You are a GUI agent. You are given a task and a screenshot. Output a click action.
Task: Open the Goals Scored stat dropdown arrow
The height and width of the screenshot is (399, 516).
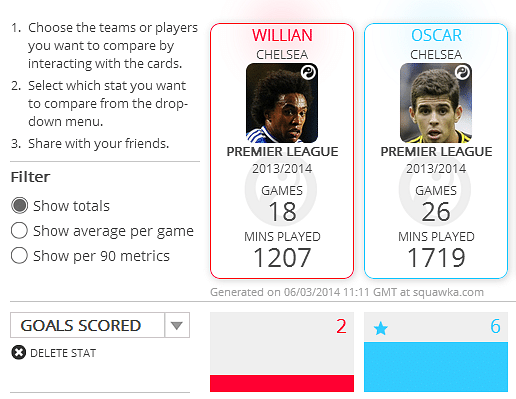[177, 325]
